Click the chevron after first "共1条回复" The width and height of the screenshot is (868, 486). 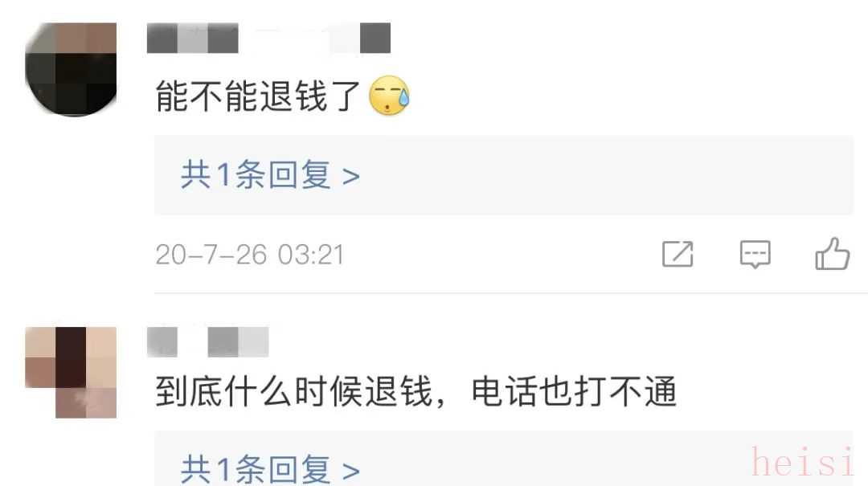click(351, 178)
